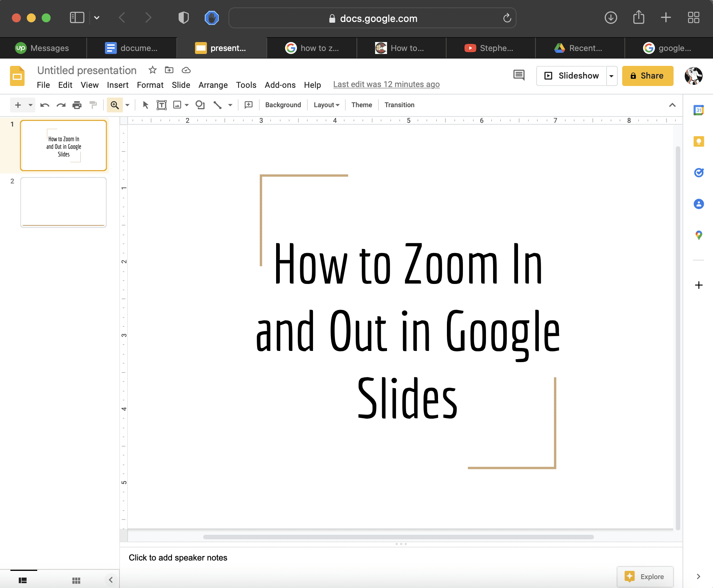The width and height of the screenshot is (713, 588).
Task: Use the Paint format tool
Action: tap(93, 105)
